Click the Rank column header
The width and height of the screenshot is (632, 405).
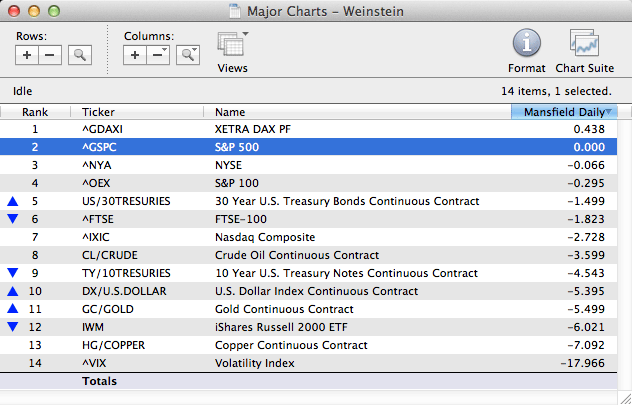point(35,112)
